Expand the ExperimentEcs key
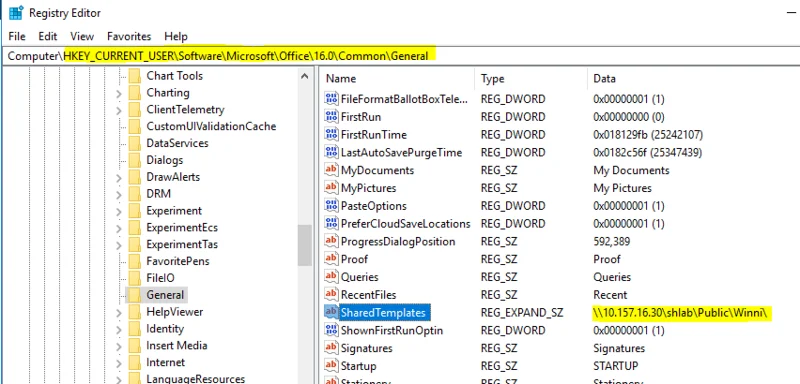800x384 pixels. pyautogui.click(x=119, y=228)
